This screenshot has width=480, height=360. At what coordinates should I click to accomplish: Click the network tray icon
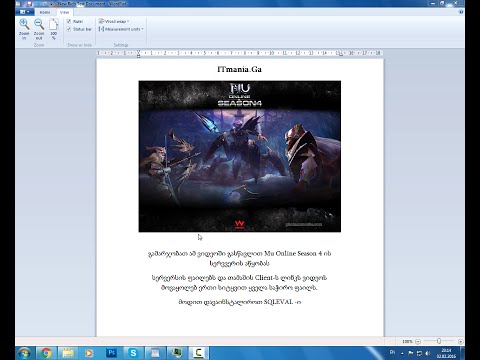[419, 353]
